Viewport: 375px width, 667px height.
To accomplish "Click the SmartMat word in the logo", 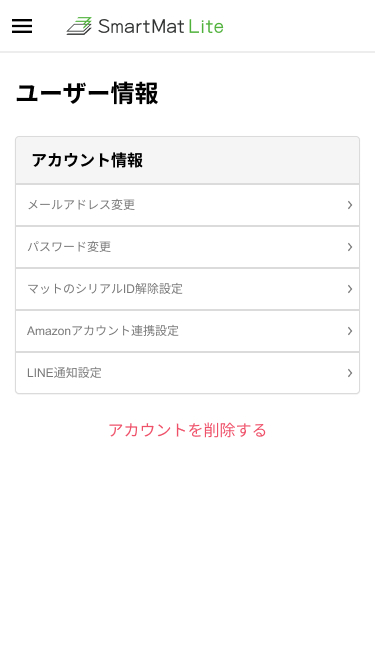I will pyautogui.click(x=141, y=26).
